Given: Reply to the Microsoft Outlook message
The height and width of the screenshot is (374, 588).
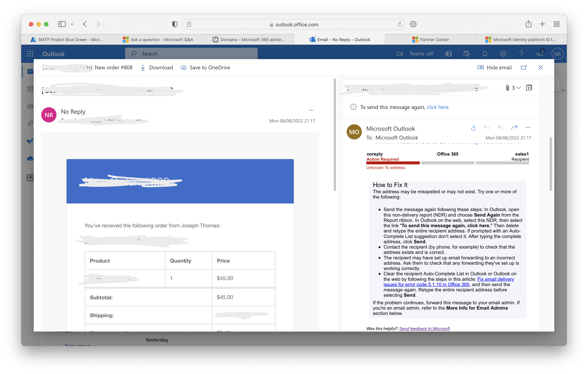Looking at the screenshot, I should tap(487, 127).
